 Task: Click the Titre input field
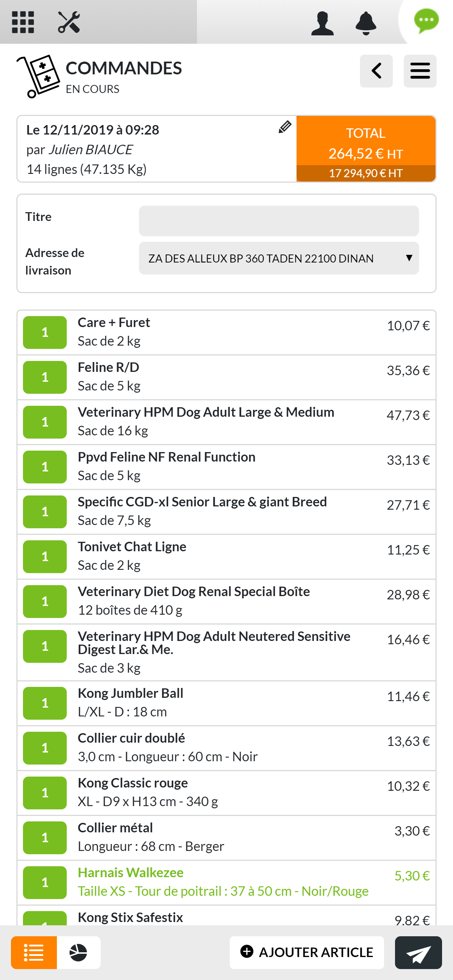coord(279,221)
